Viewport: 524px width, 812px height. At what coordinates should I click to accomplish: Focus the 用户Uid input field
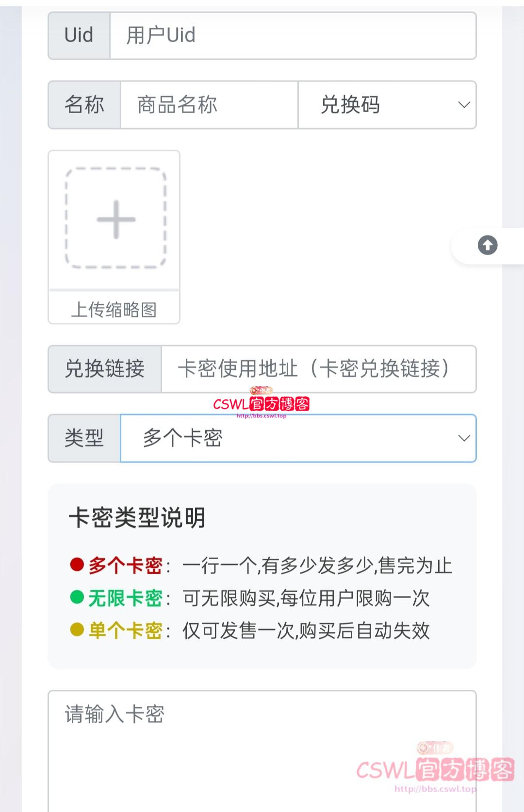(293, 36)
